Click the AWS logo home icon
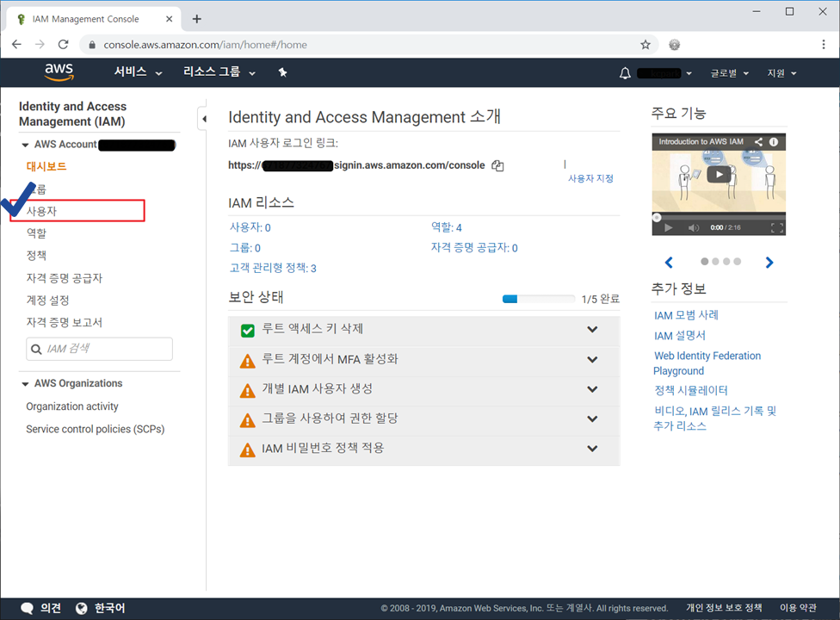This screenshot has height=620, width=840. pos(59,72)
